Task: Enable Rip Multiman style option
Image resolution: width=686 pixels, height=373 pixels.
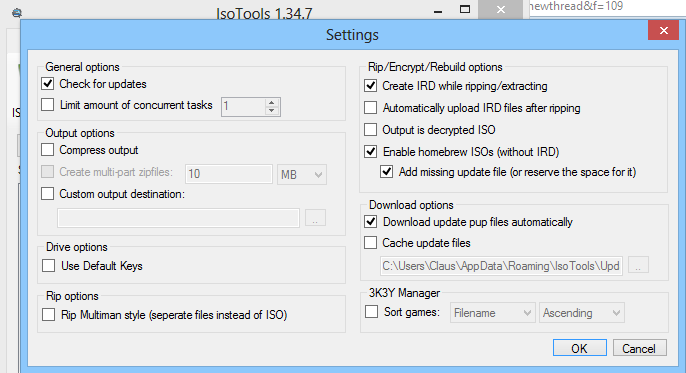Action: tap(49, 314)
